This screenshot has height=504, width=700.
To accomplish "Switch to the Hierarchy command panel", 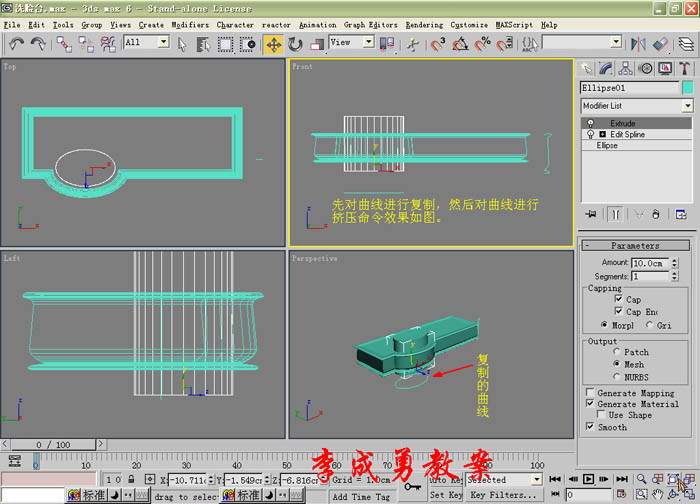I will click(x=625, y=69).
